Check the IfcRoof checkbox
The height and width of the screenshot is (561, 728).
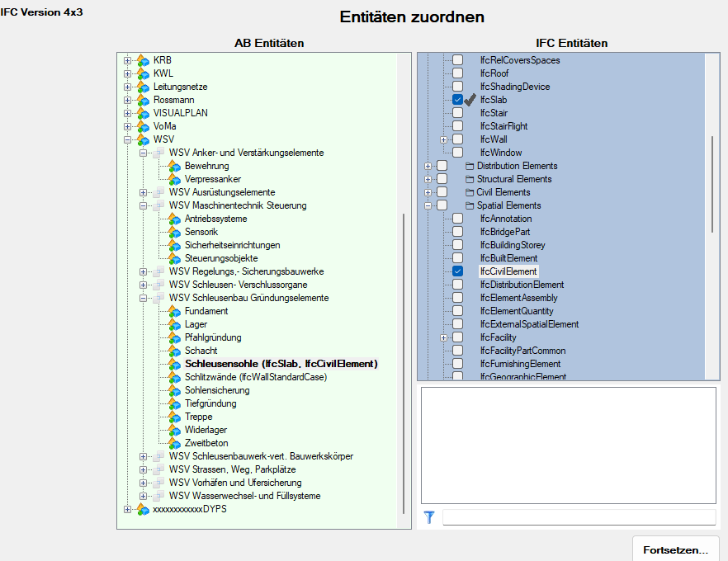(458, 73)
